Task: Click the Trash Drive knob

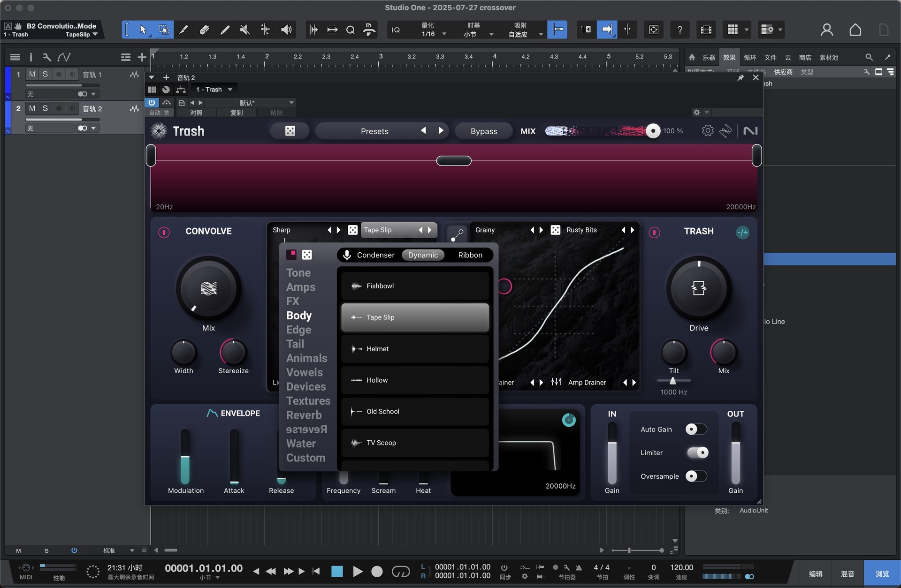Action: coord(699,288)
